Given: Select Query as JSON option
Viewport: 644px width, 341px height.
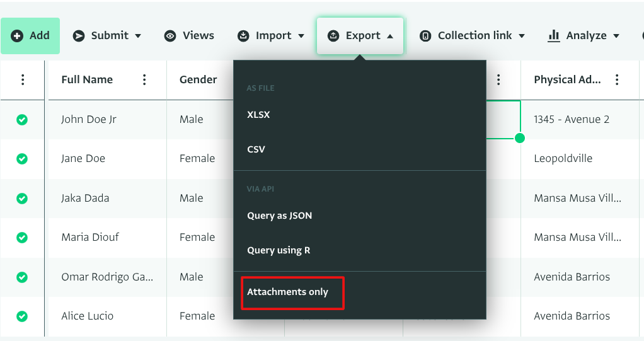Looking at the screenshot, I should click(x=279, y=216).
